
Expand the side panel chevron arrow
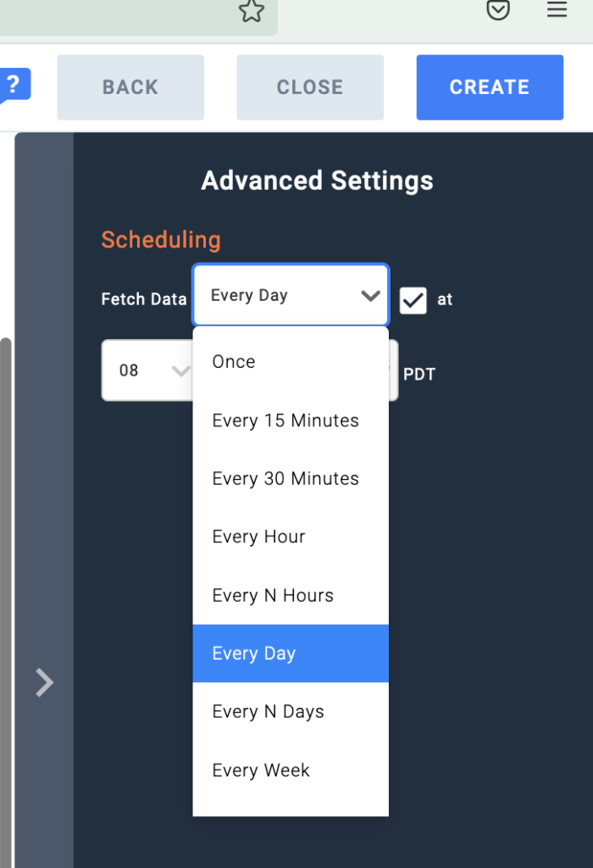(44, 682)
